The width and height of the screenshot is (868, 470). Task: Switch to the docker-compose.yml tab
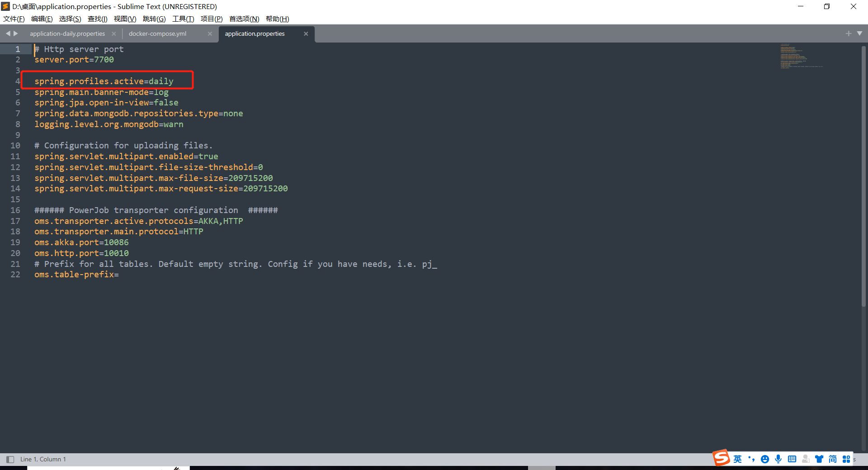(157, 34)
